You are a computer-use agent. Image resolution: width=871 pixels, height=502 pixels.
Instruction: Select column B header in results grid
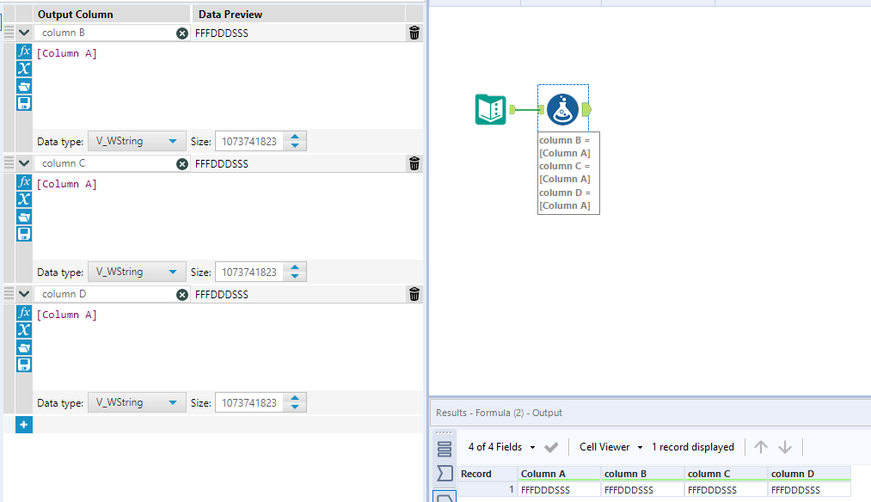click(x=642, y=474)
